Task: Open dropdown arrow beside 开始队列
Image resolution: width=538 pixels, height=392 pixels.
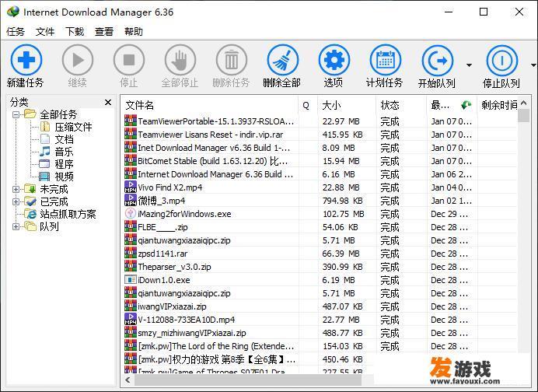Action: 469,65
